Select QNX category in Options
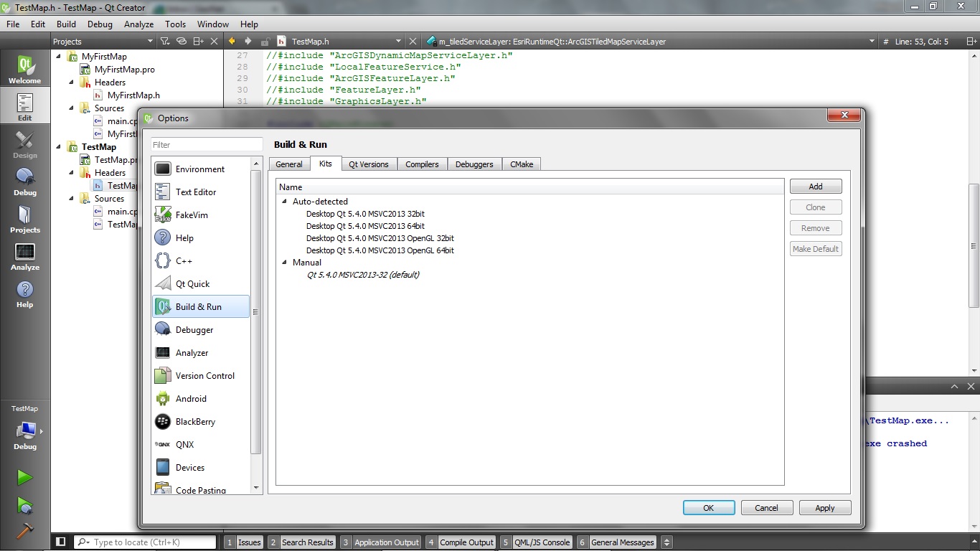This screenshot has width=980, height=551. click(201, 445)
